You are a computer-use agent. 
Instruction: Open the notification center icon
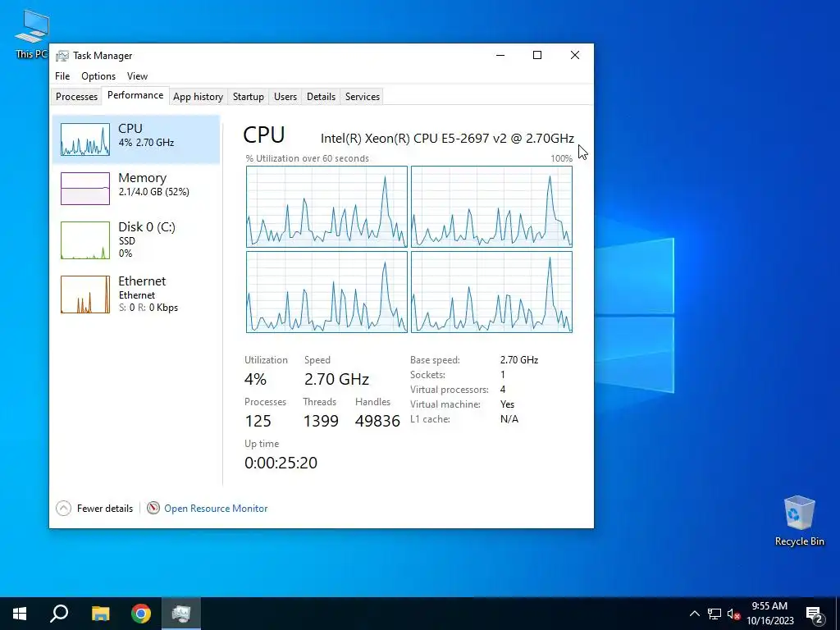point(815,614)
